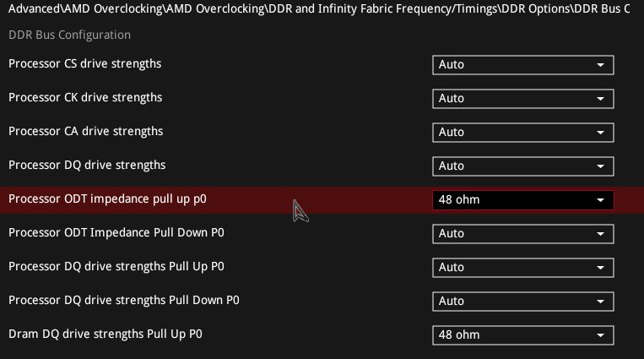Select the Processor CA drive strengths row label
This screenshot has height=359, width=644.
click(85, 132)
